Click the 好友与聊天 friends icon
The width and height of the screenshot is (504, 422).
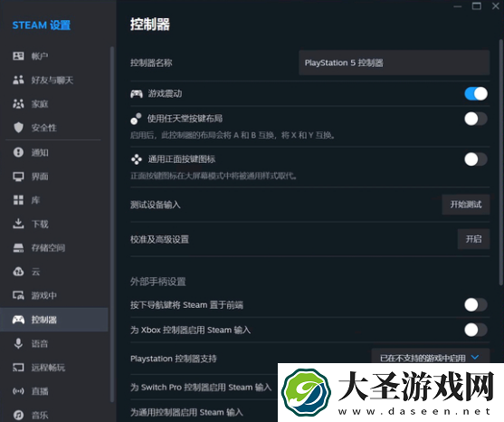(18, 80)
